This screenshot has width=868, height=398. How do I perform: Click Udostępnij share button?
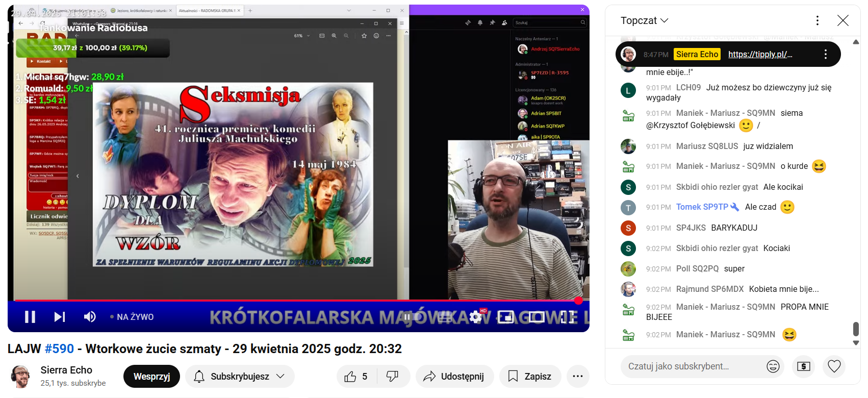[454, 377]
